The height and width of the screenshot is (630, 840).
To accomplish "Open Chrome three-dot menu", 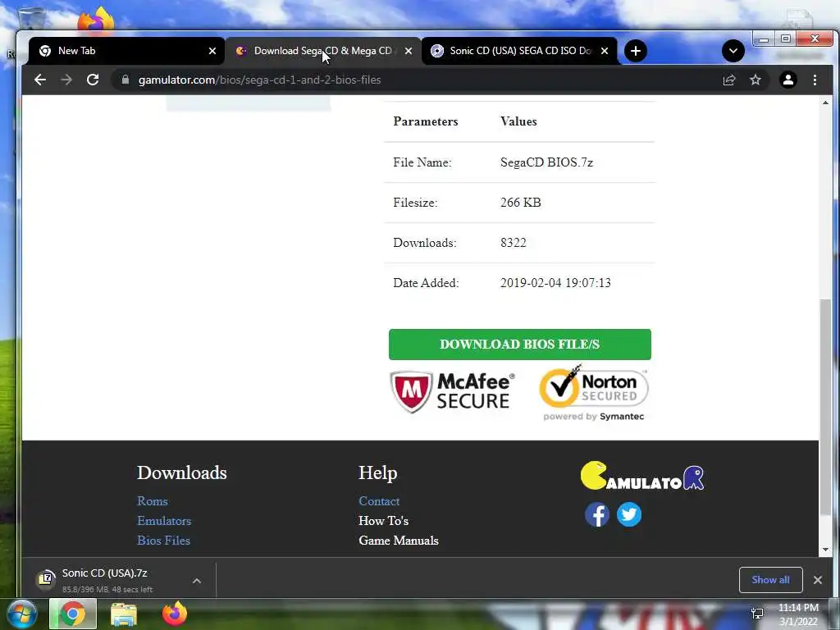I will (x=815, y=80).
